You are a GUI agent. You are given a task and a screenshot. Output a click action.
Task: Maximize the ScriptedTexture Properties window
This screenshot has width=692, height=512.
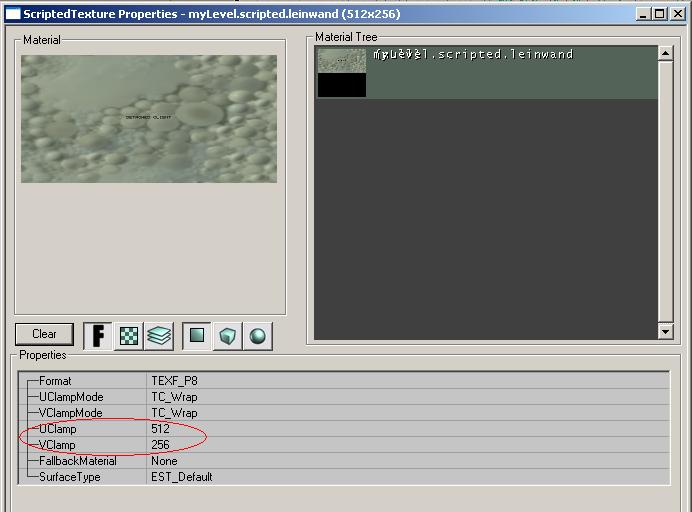pyautogui.click(x=658, y=14)
